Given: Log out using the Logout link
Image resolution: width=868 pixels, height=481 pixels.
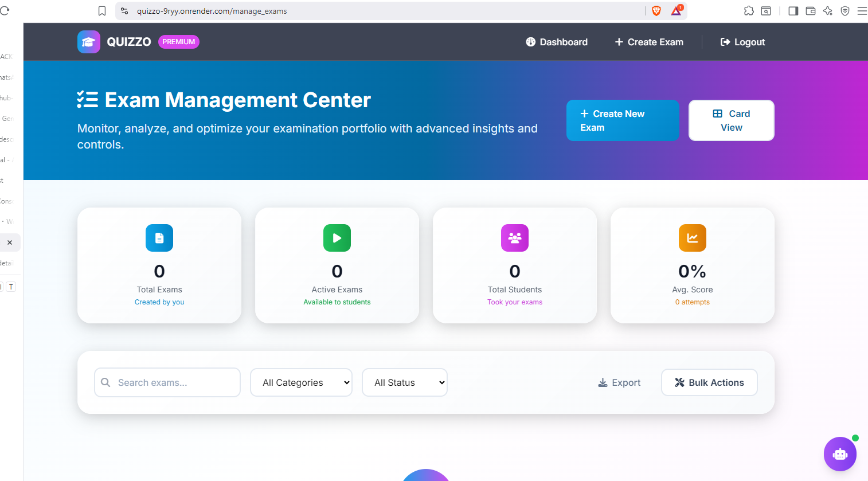Looking at the screenshot, I should [x=742, y=42].
